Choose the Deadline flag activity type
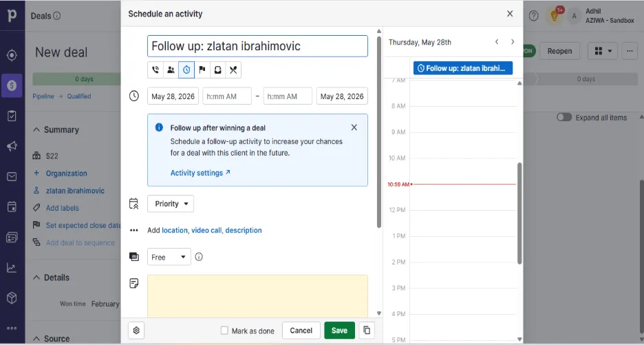644x345 pixels. point(202,70)
